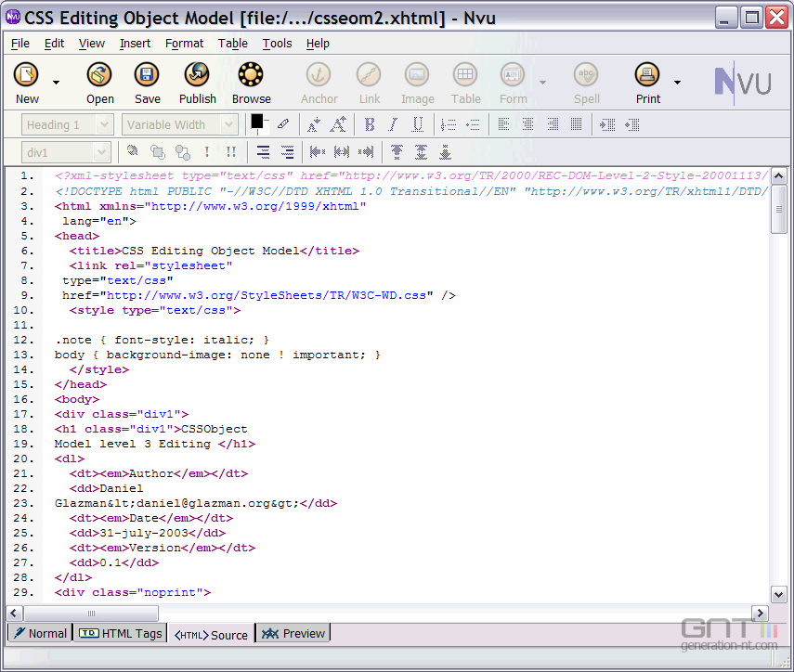Switch to the Normal edit mode tab
The image size is (794, 672).
click(41, 633)
